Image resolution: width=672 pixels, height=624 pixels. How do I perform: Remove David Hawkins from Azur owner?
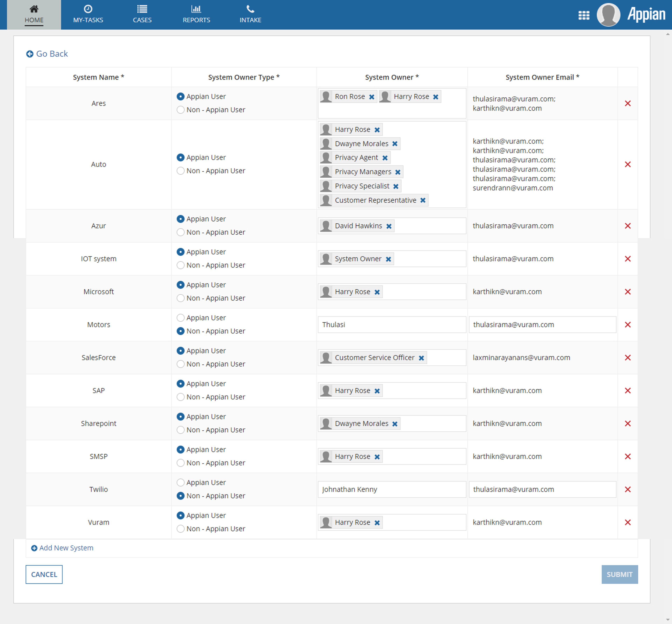coord(389,226)
